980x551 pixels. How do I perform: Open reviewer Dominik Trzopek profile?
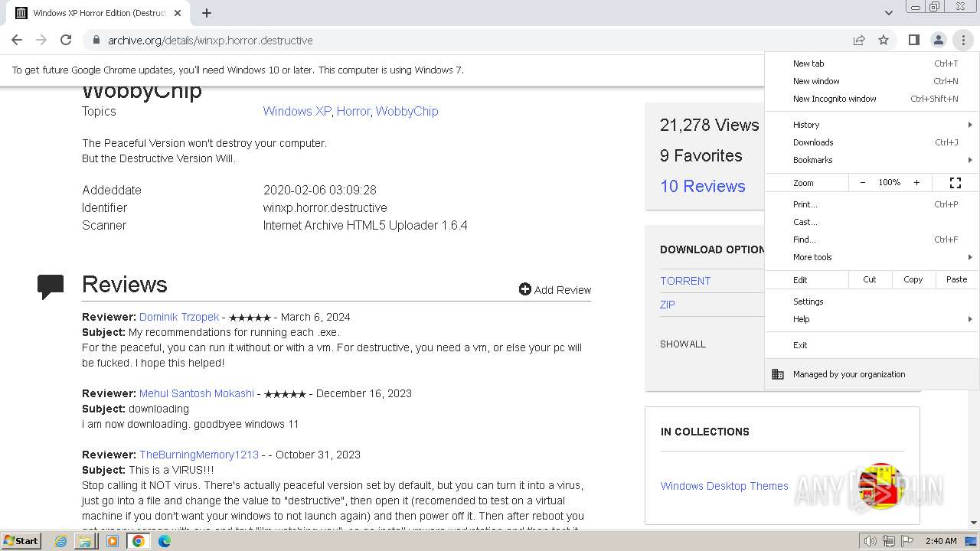(179, 317)
